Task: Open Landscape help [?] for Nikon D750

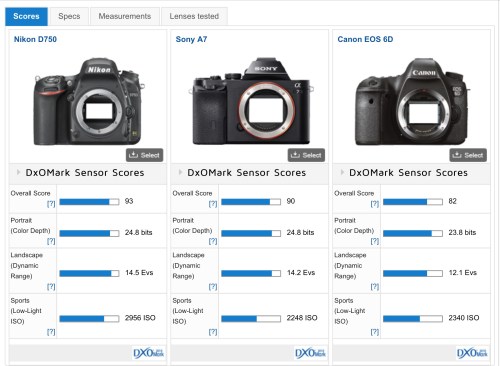Action: 51,286
